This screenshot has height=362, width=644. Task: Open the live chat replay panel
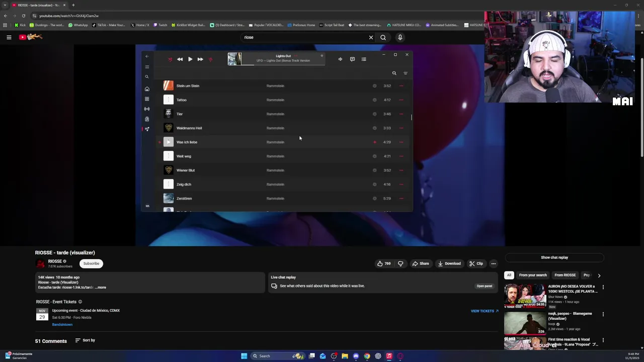click(x=484, y=286)
